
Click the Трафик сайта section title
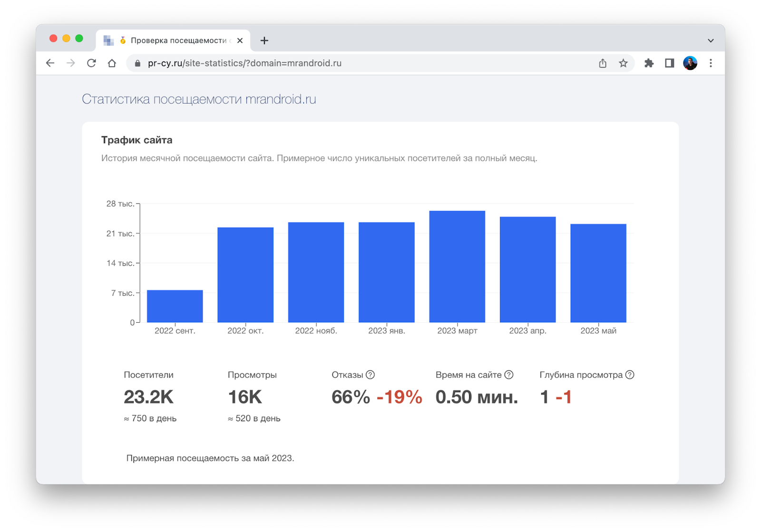click(137, 140)
